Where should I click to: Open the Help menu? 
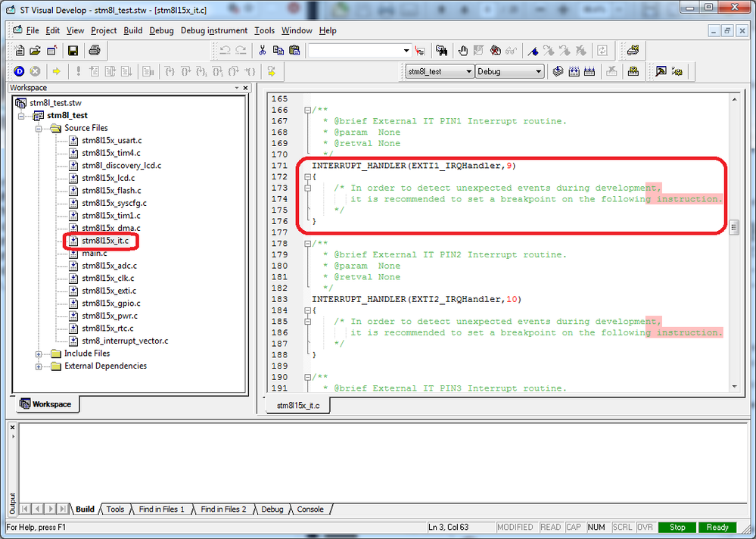click(328, 30)
